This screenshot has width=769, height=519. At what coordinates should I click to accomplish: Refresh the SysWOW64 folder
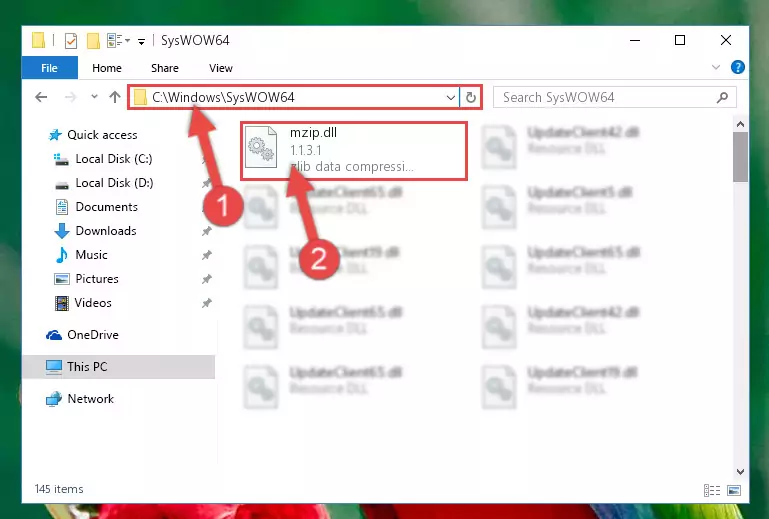(x=471, y=98)
